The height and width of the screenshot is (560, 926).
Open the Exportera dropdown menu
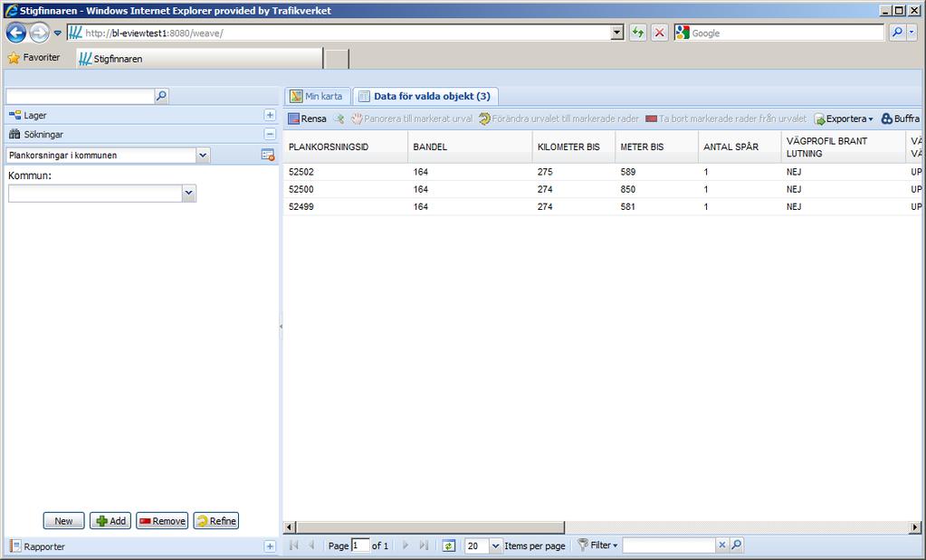pyautogui.click(x=844, y=119)
